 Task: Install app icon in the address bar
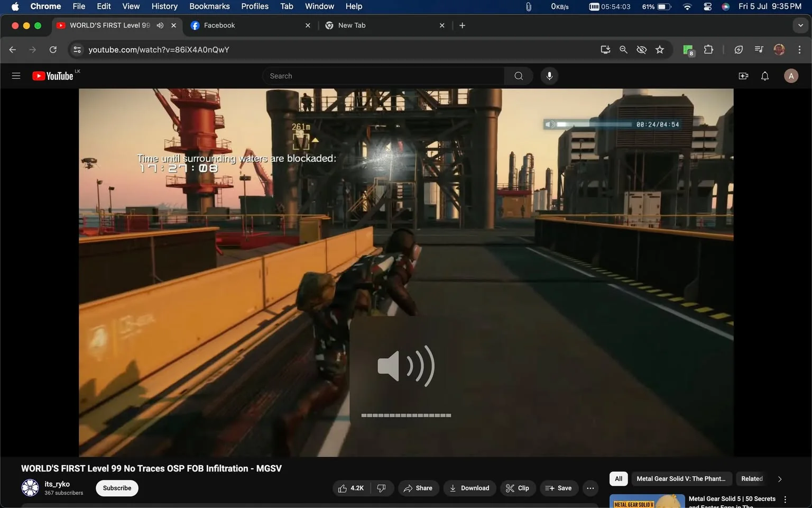coord(605,49)
